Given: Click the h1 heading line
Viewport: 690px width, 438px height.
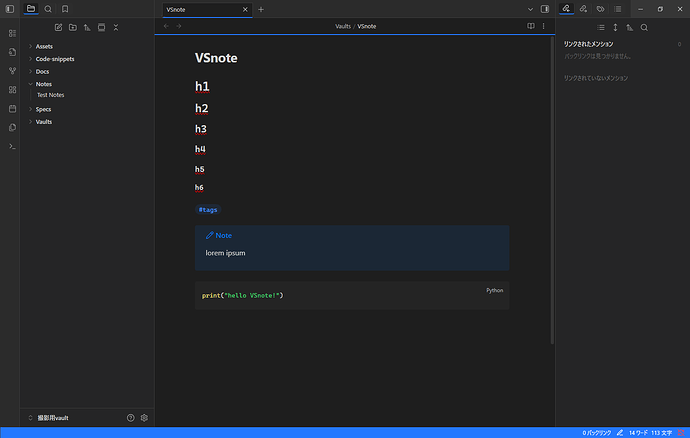Looking at the screenshot, I should (202, 86).
